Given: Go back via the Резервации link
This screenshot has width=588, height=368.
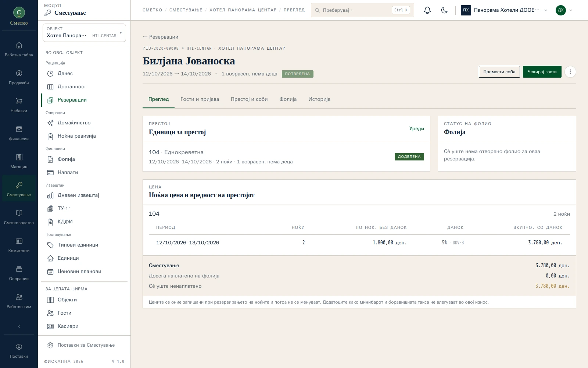Looking at the screenshot, I should tap(161, 37).
